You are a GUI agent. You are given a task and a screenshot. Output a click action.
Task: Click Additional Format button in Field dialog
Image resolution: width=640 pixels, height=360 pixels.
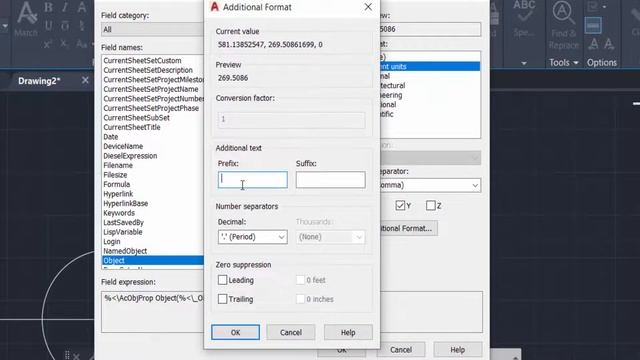[x=409, y=228]
